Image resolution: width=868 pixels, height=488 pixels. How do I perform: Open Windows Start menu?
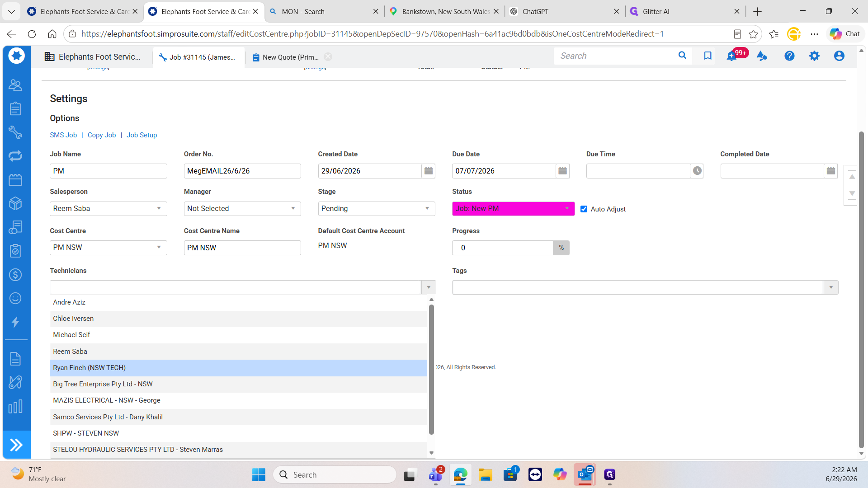[259, 474]
